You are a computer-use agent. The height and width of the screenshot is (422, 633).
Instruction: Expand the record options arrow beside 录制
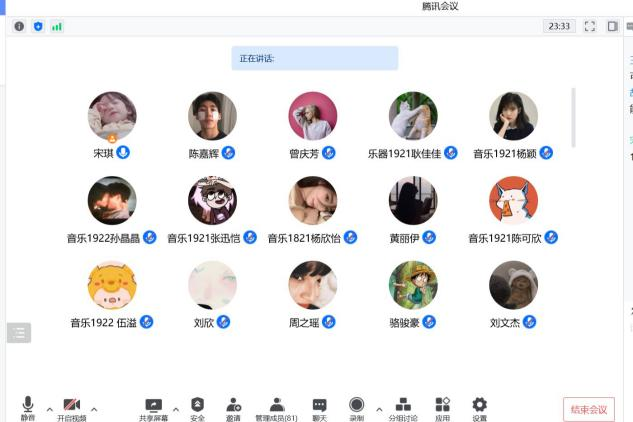coord(379,409)
